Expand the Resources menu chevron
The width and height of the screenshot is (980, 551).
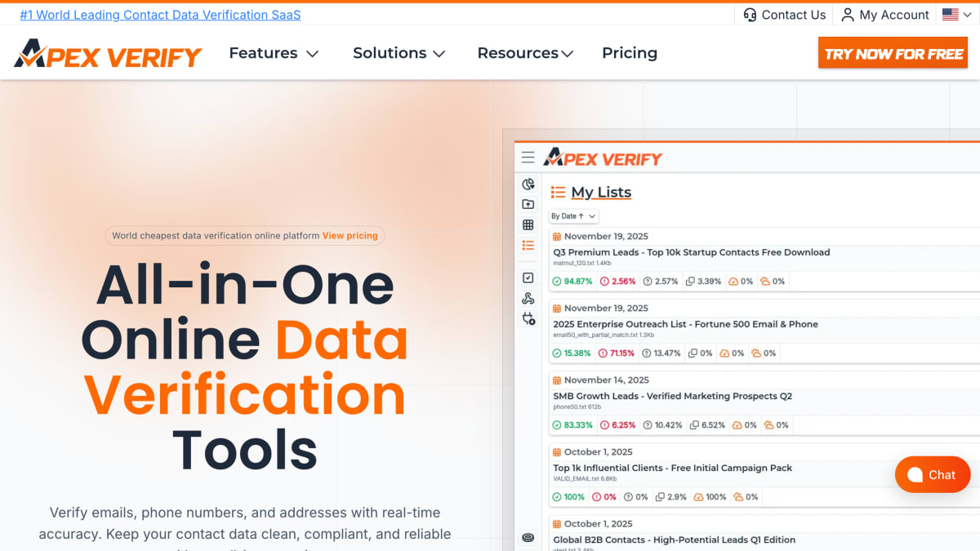point(568,54)
